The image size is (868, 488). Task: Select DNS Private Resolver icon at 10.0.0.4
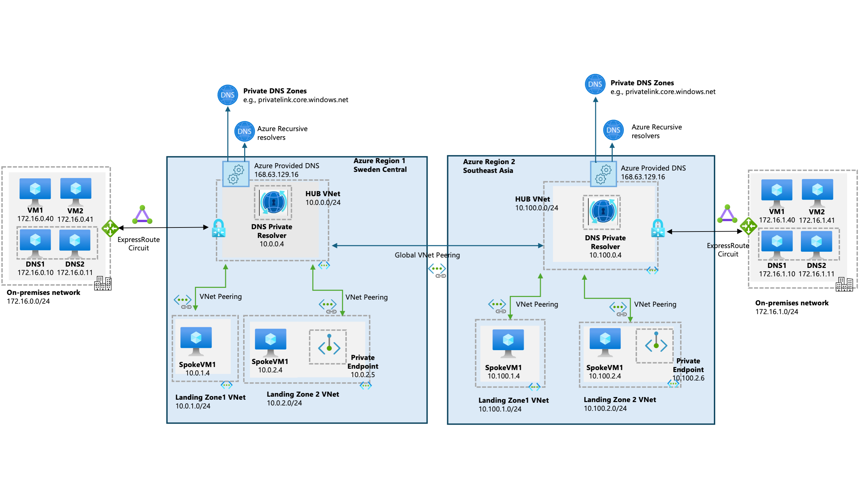click(273, 202)
